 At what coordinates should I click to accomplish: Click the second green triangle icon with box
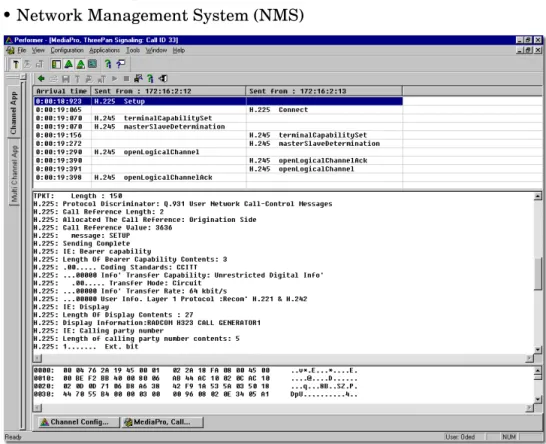[x=80, y=64]
